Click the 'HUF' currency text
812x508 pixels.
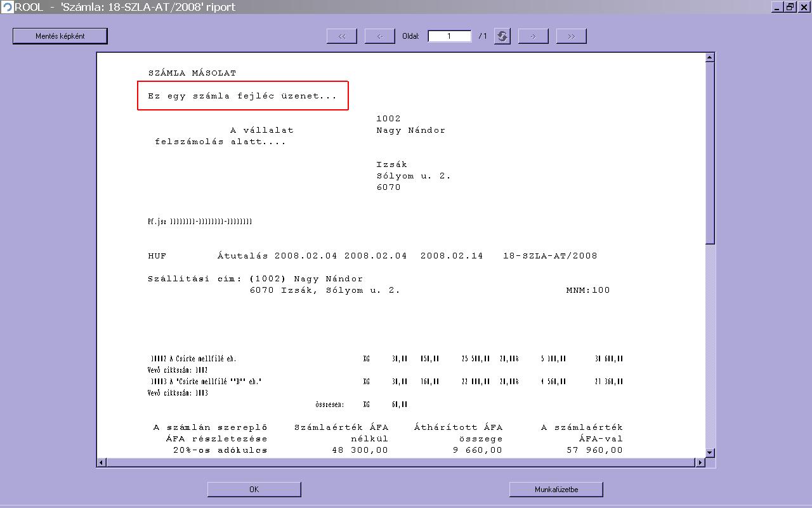(x=157, y=256)
